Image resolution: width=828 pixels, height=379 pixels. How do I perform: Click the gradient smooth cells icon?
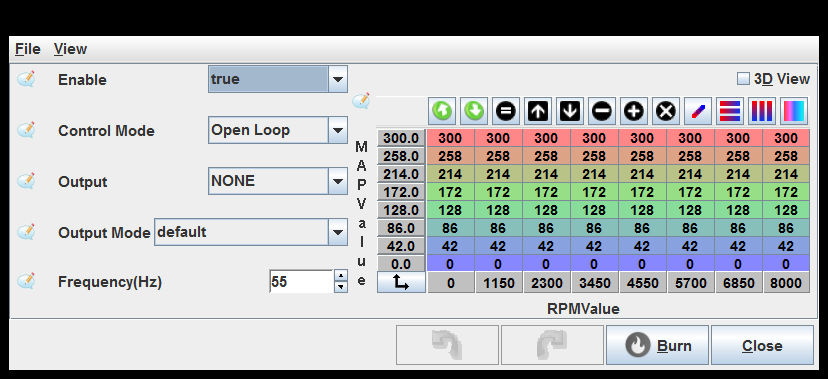pyautogui.click(x=794, y=111)
